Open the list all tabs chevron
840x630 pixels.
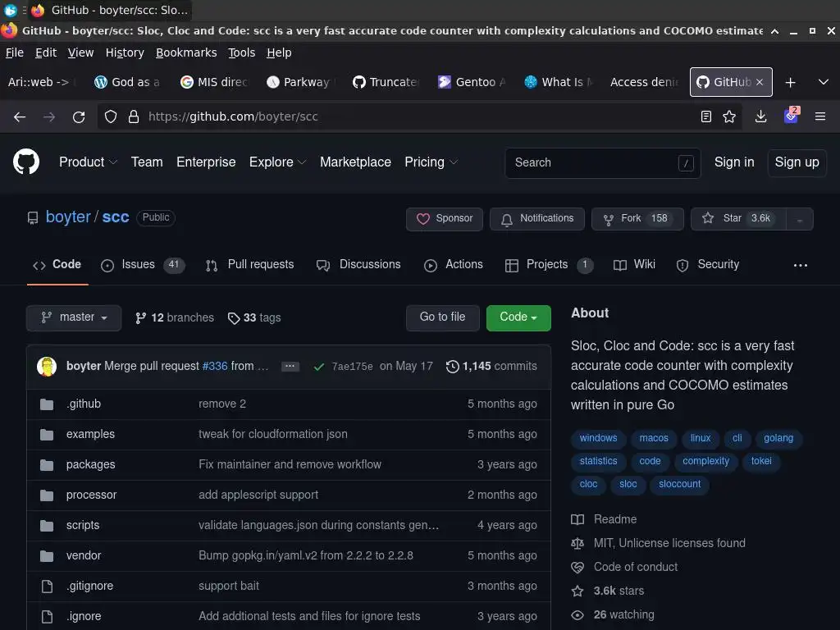tap(824, 82)
